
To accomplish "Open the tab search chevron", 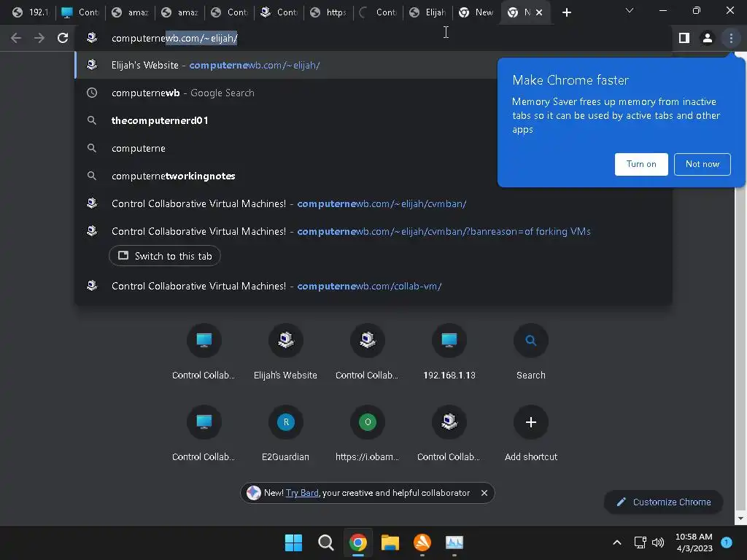I will 630,10.
